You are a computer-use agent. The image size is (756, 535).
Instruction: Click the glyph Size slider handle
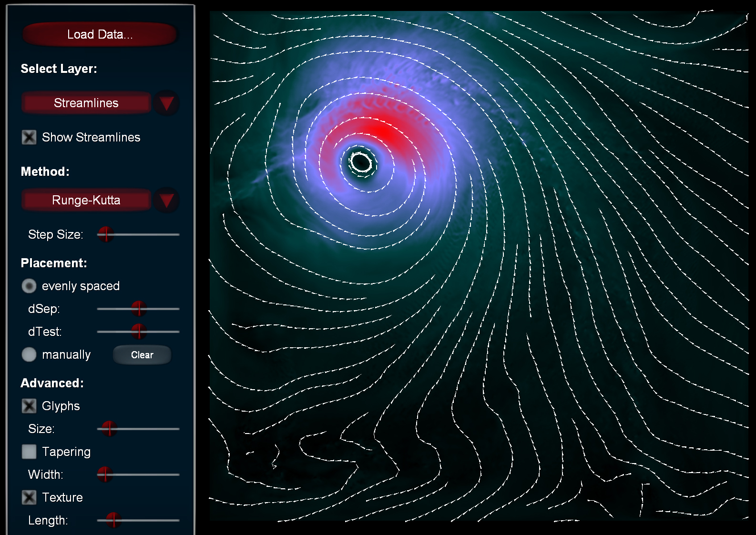click(x=109, y=429)
